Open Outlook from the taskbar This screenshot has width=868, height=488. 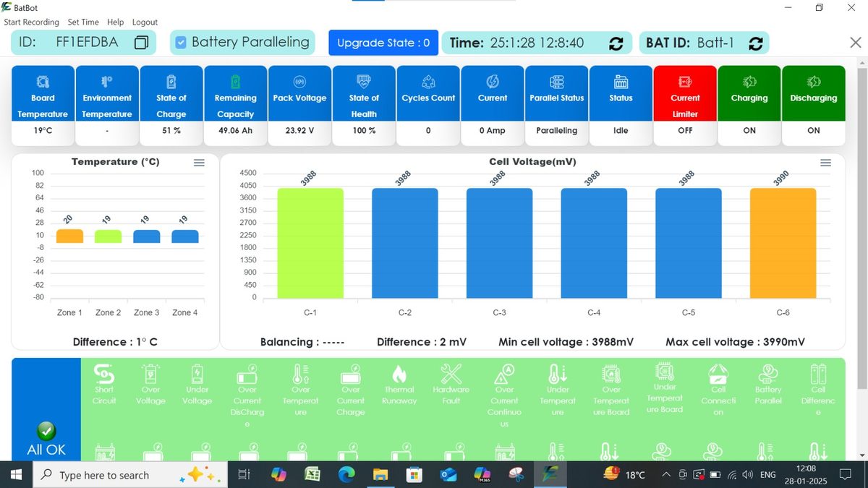pyautogui.click(x=448, y=475)
